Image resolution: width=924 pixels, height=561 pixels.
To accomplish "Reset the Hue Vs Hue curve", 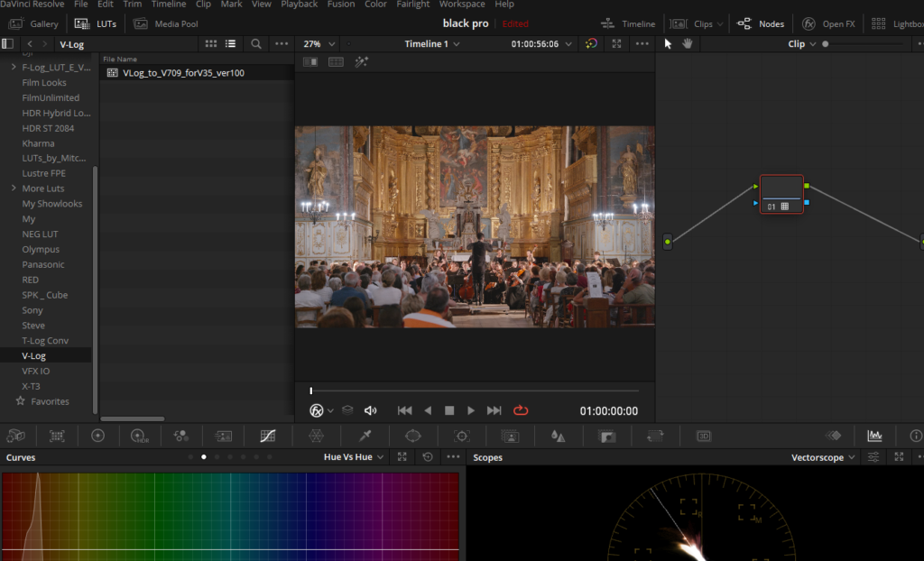I will coord(428,456).
